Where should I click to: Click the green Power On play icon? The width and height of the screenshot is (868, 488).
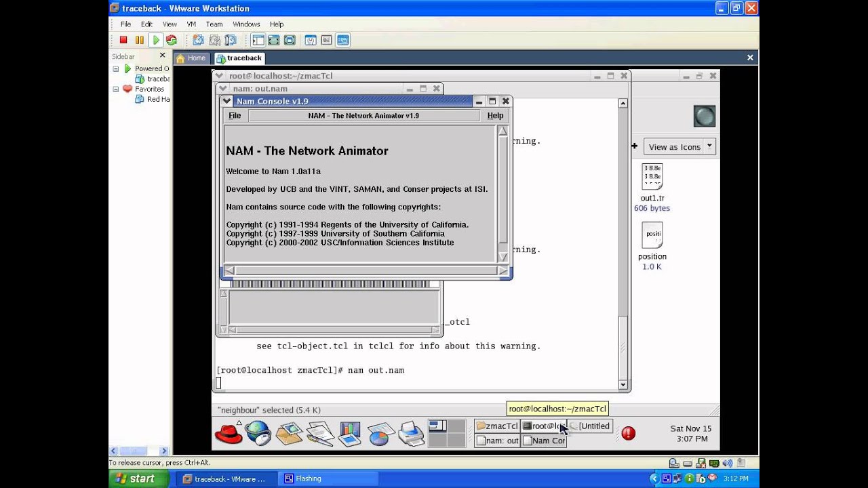[155, 40]
